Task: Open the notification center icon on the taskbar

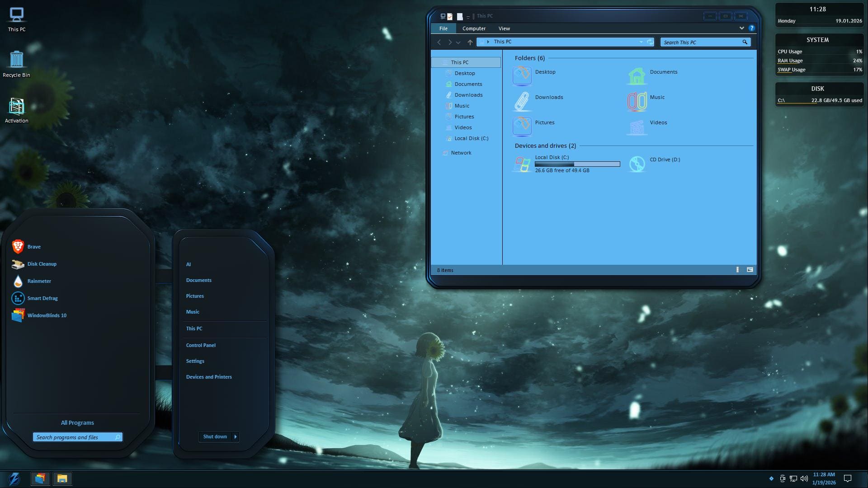Action: [848, 479]
